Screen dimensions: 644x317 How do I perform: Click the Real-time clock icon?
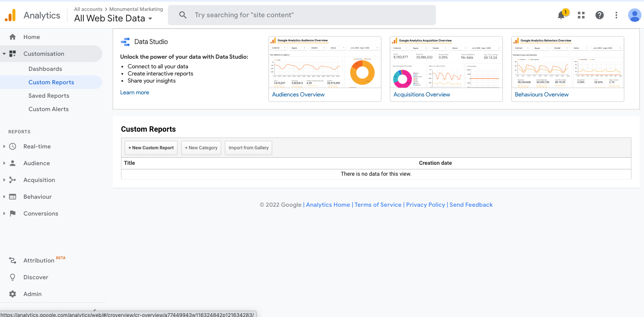click(13, 146)
